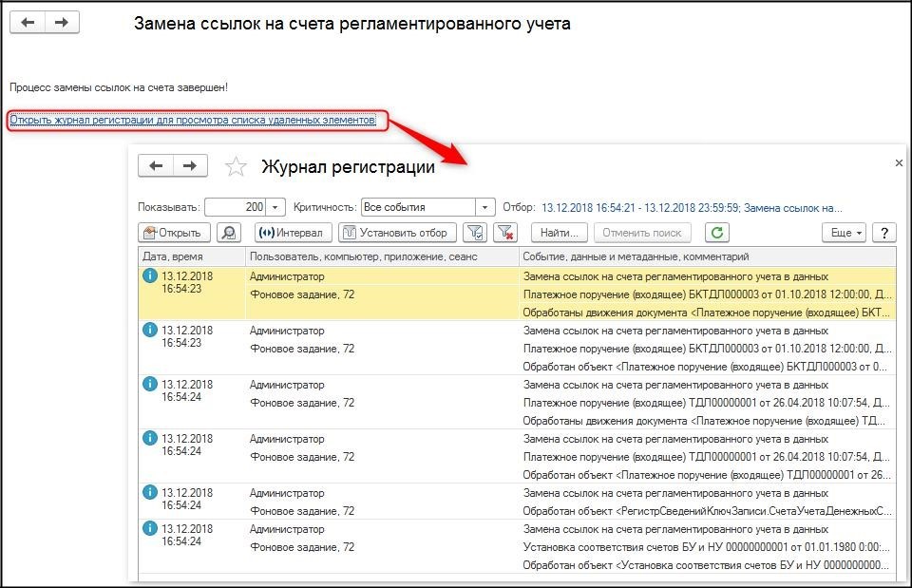Add Журнал регистрации to favorites with star

pyautogui.click(x=236, y=167)
